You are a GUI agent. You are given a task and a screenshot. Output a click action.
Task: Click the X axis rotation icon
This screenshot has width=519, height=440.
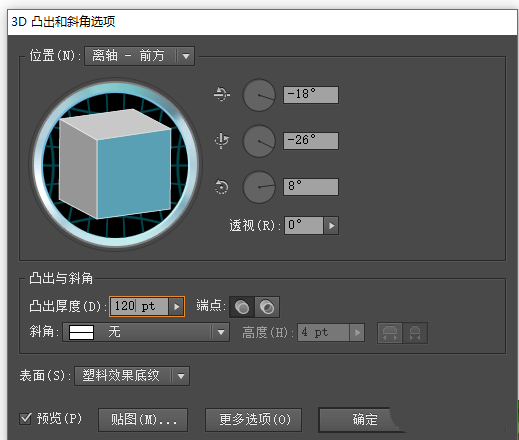pyautogui.click(x=222, y=94)
